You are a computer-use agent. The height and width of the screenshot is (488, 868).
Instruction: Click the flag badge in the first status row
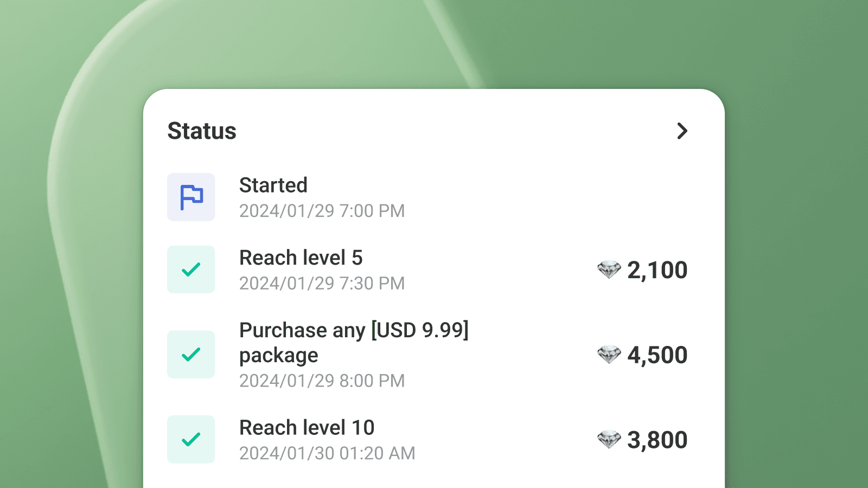191,197
